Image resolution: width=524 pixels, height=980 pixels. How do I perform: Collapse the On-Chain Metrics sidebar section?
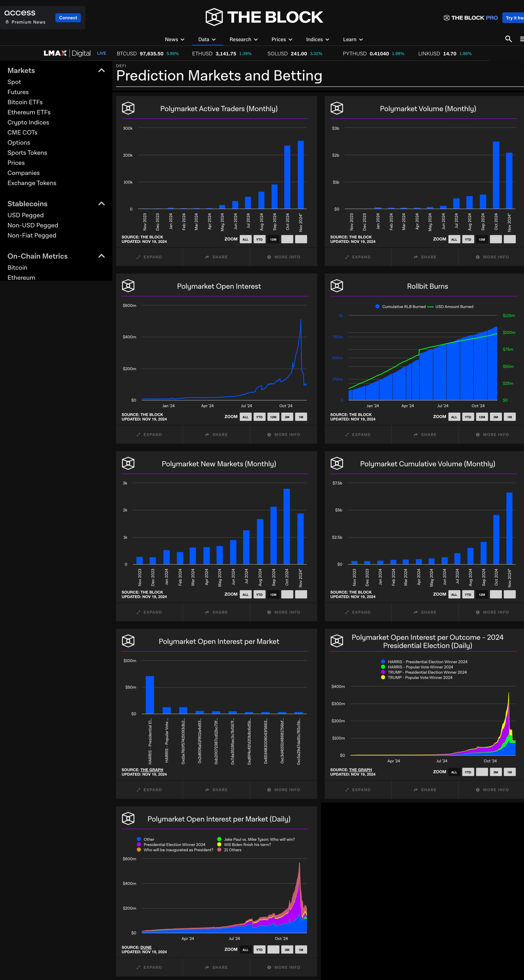pyautogui.click(x=102, y=256)
